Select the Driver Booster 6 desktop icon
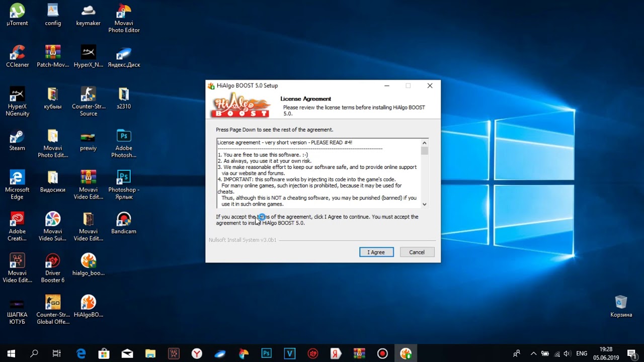The height and width of the screenshot is (362, 644). [53, 269]
